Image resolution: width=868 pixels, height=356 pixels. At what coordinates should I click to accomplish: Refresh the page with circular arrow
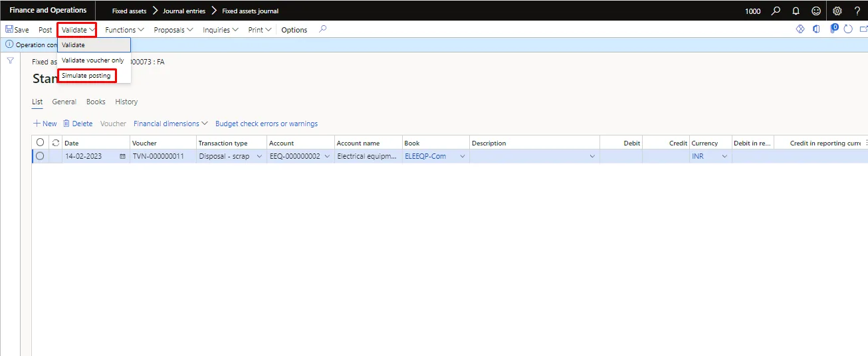(x=848, y=29)
